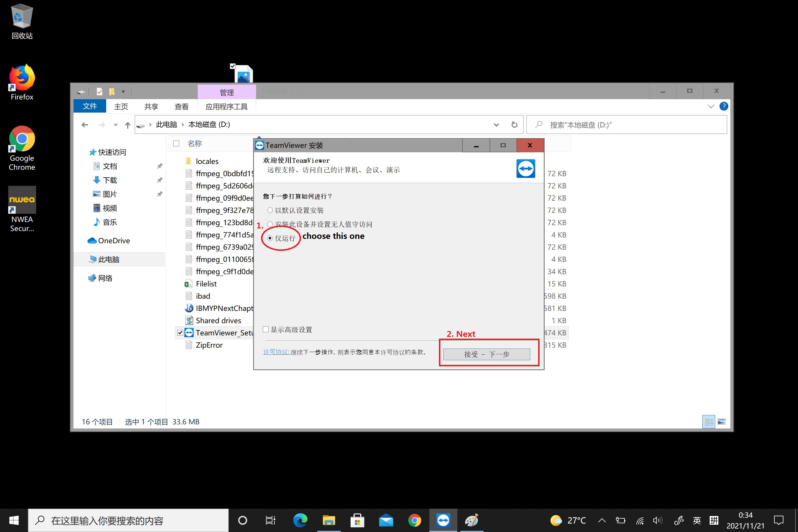798x532 pixels.
Task: Click the TeamViewer taskbar icon
Action: pyautogui.click(x=443, y=520)
